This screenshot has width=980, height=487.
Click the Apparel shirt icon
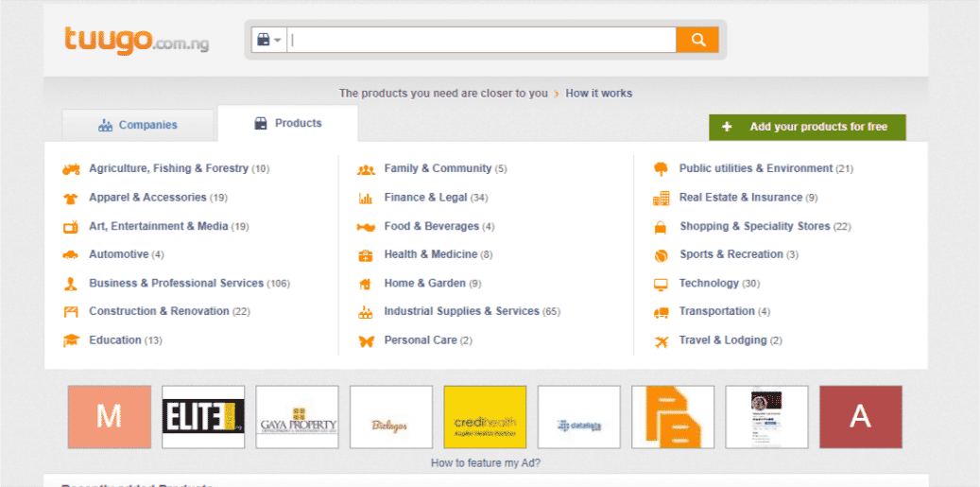[71, 199]
